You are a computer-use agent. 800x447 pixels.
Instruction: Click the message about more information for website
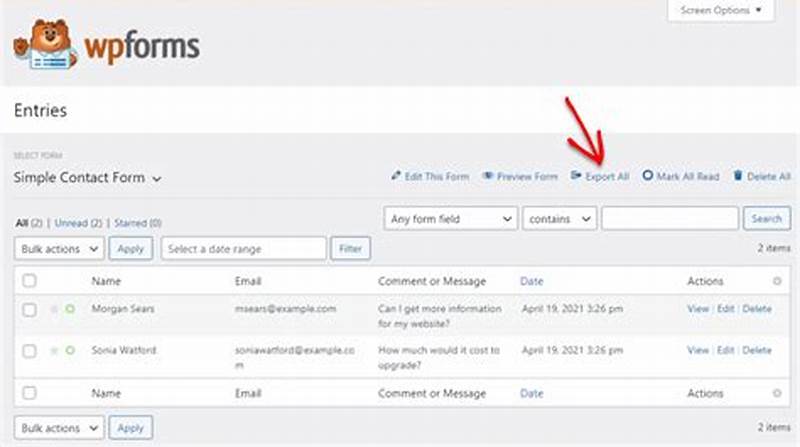pos(440,316)
